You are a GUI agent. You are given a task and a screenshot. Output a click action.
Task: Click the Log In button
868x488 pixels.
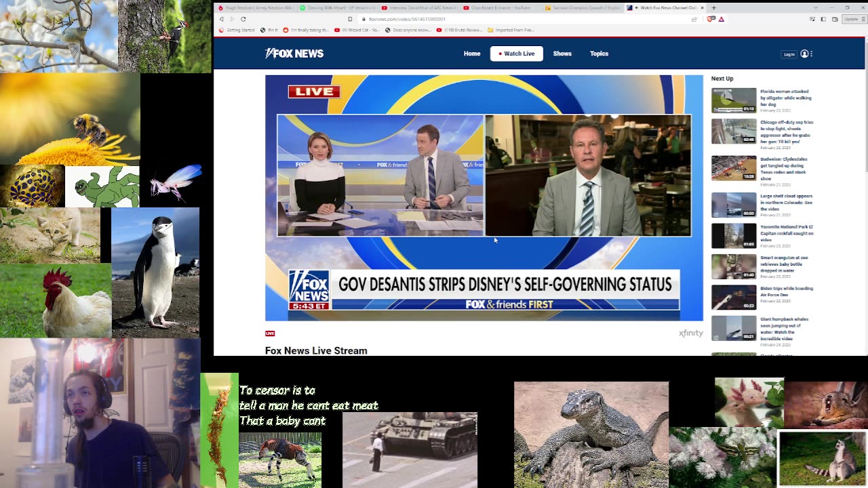[789, 54]
